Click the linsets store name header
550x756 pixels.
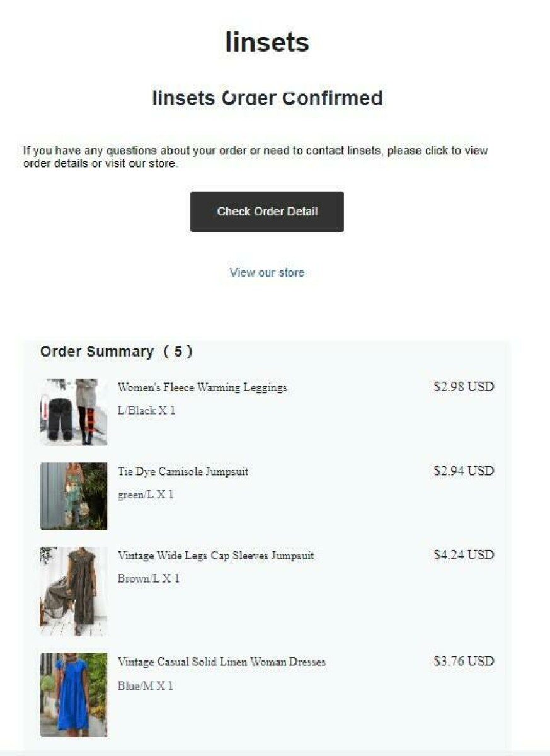(267, 42)
